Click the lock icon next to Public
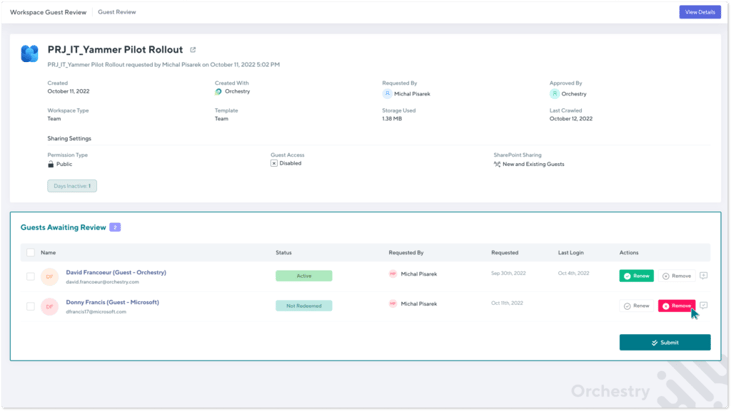The height and width of the screenshot is (411, 731). pyautogui.click(x=51, y=164)
